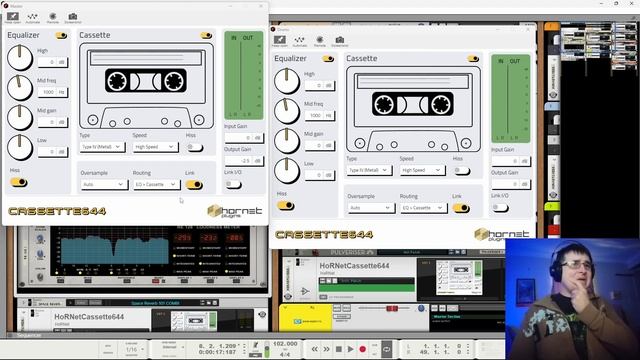Open plugin thumbnail on right HoRNetCassette644 rack device
Image resolution: width=640 pixels, height=360 pixels.
459,278
